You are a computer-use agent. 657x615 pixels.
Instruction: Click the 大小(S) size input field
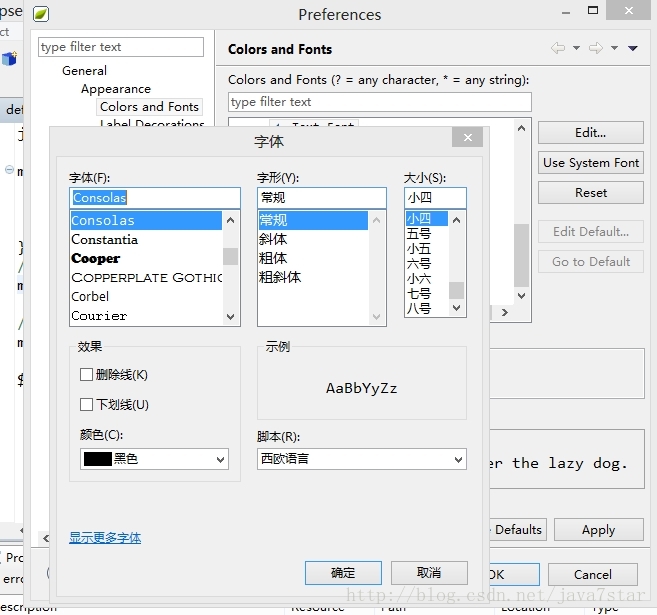click(x=435, y=198)
